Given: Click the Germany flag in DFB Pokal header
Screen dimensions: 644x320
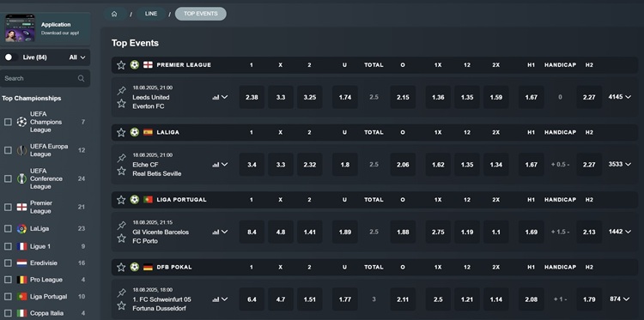Looking at the screenshot, I should pyautogui.click(x=148, y=267).
